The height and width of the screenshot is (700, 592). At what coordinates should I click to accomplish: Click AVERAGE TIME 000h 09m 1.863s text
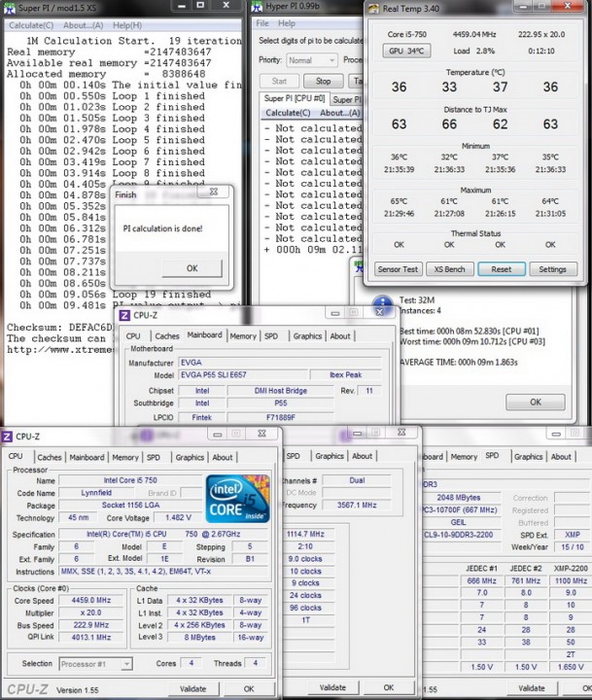(x=459, y=362)
